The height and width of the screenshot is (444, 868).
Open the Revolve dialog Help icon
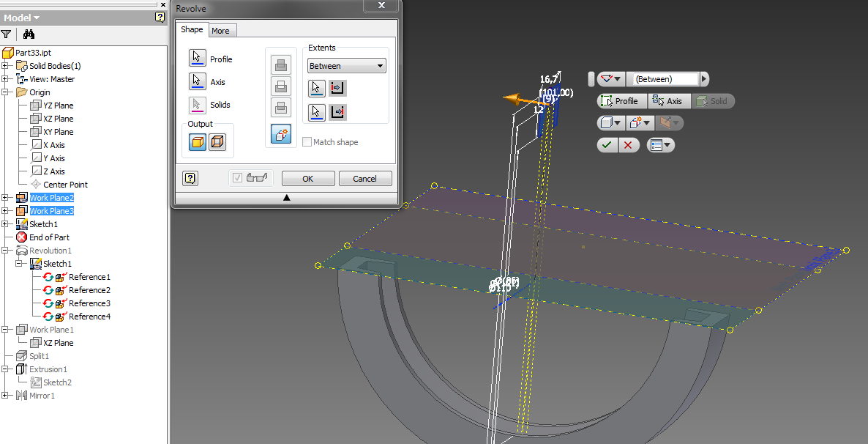pos(190,178)
